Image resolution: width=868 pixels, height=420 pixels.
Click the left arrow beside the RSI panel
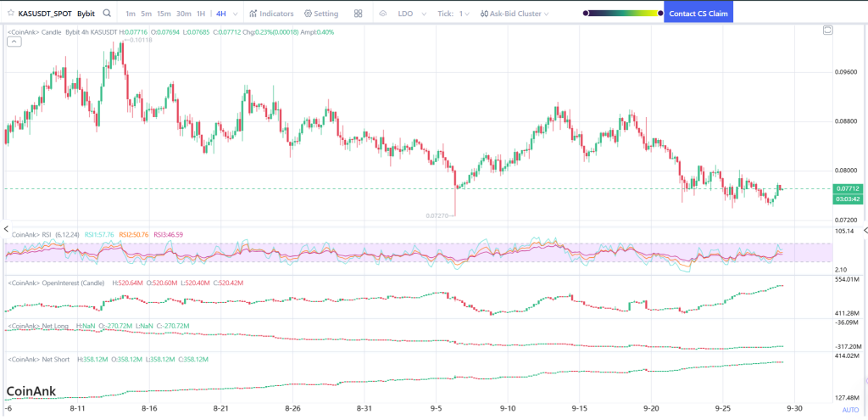pos(5,230)
